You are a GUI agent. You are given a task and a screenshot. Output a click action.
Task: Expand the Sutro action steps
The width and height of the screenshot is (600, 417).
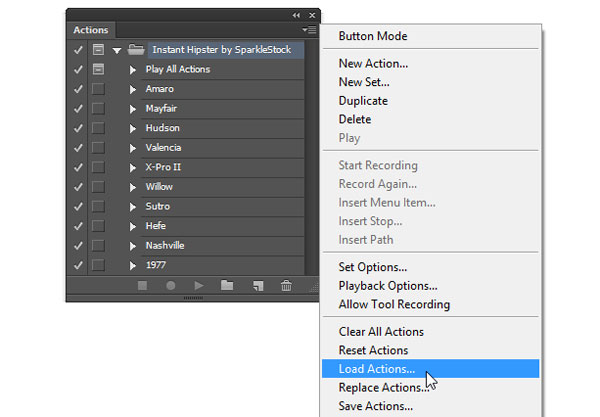tap(132, 207)
